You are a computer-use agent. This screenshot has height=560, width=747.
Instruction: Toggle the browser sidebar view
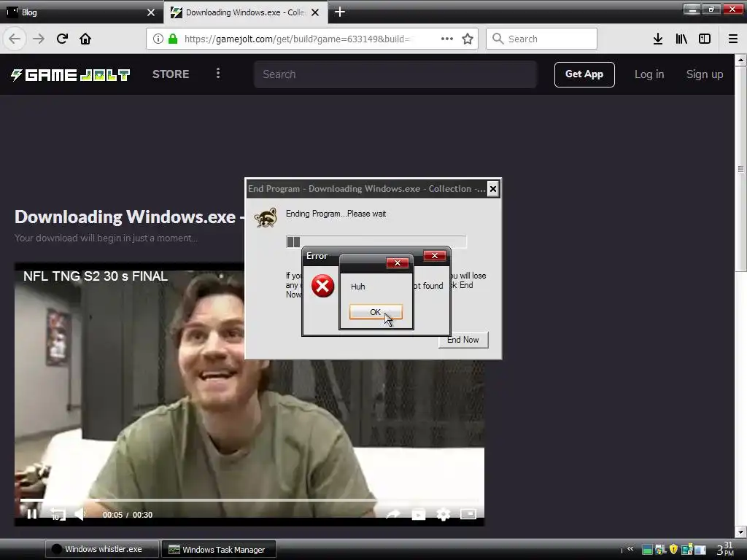click(x=705, y=39)
